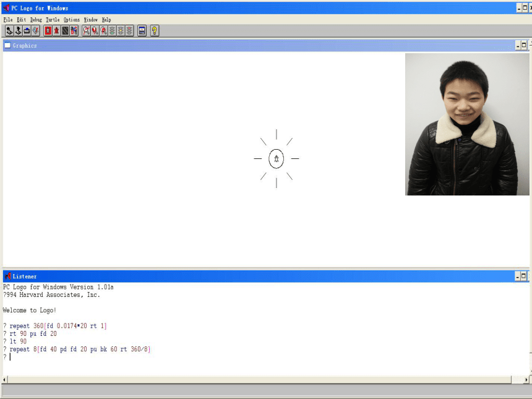This screenshot has height=399, width=532.
Task: Open the Edit menu
Action: coord(22,20)
